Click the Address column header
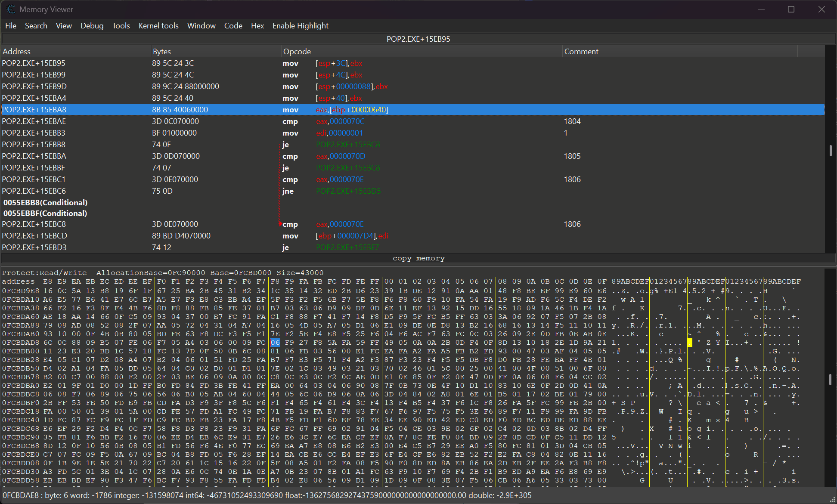 click(x=76, y=51)
